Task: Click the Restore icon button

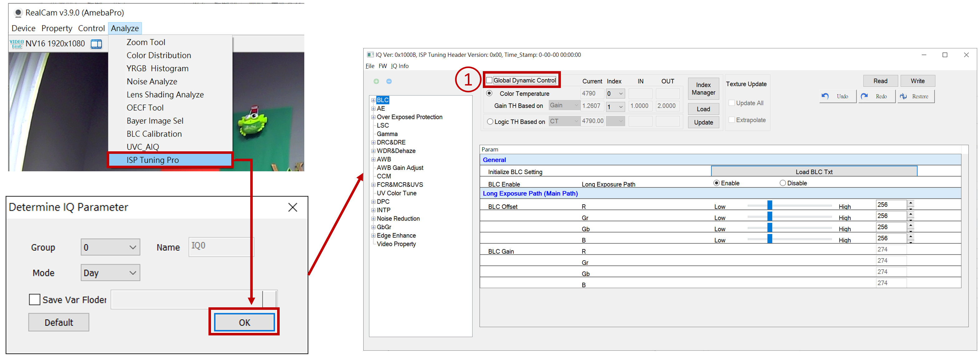Action: coord(903,96)
